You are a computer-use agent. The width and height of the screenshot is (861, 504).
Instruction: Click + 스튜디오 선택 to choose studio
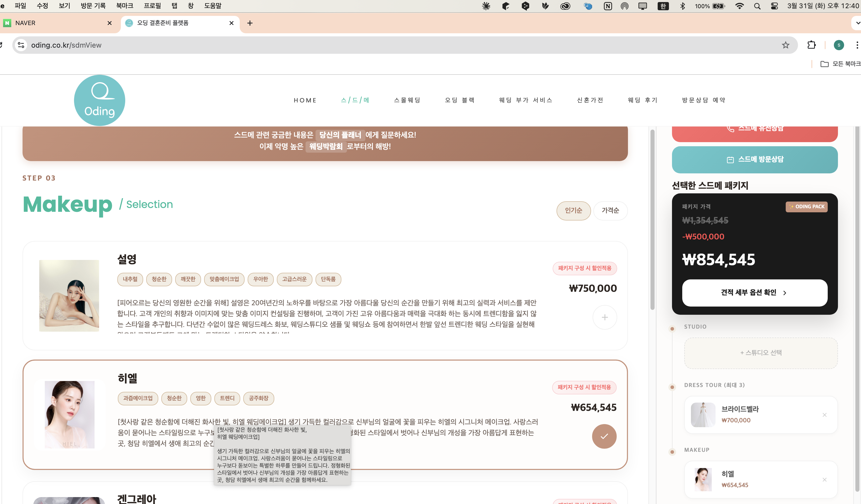click(x=761, y=353)
